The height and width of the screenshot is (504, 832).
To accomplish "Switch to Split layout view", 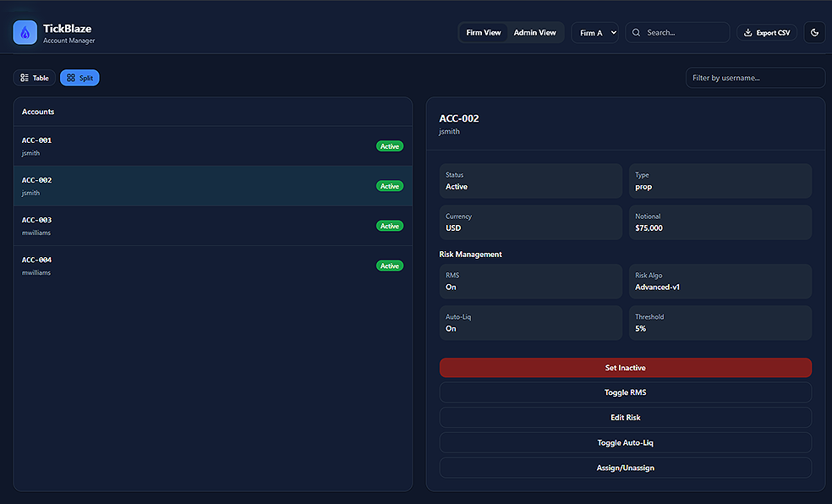I will pyautogui.click(x=79, y=78).
